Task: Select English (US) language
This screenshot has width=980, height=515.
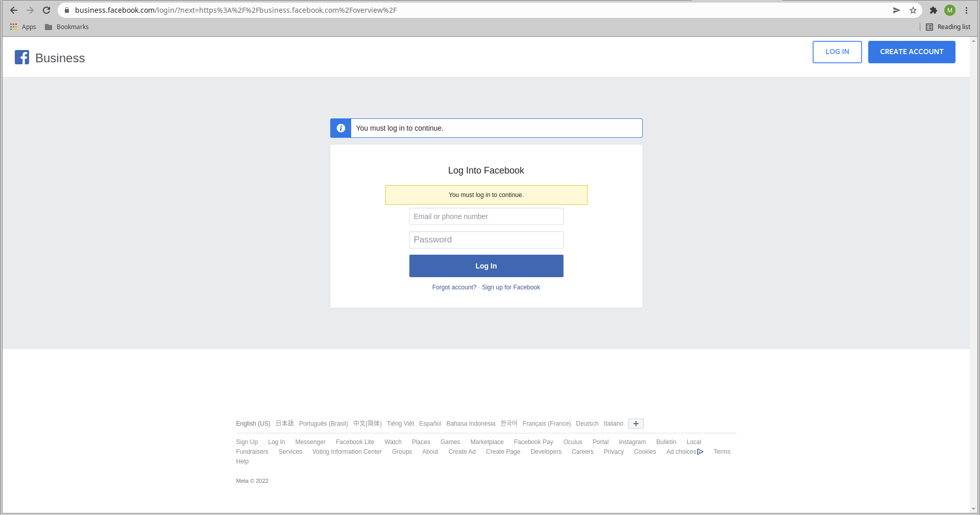Action: (x=253, y=424)
